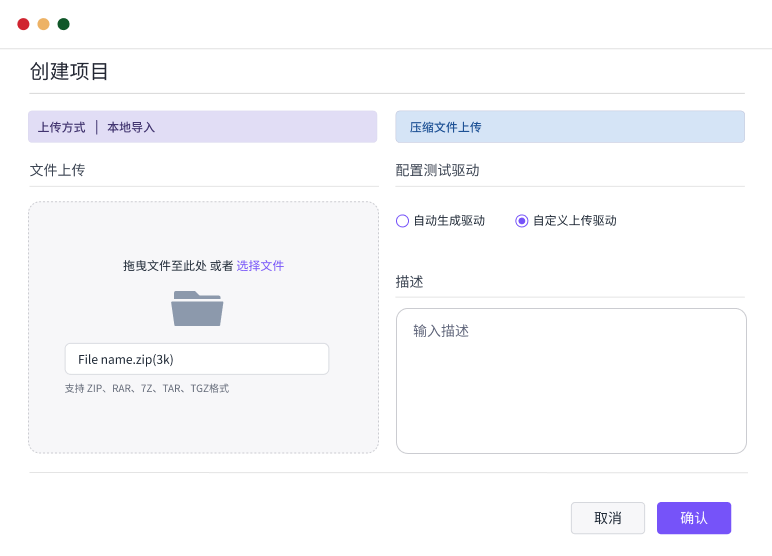Open the 选择文件 link
The width and height of the screenshot is (772, 556).
click(x=260, y=266)
